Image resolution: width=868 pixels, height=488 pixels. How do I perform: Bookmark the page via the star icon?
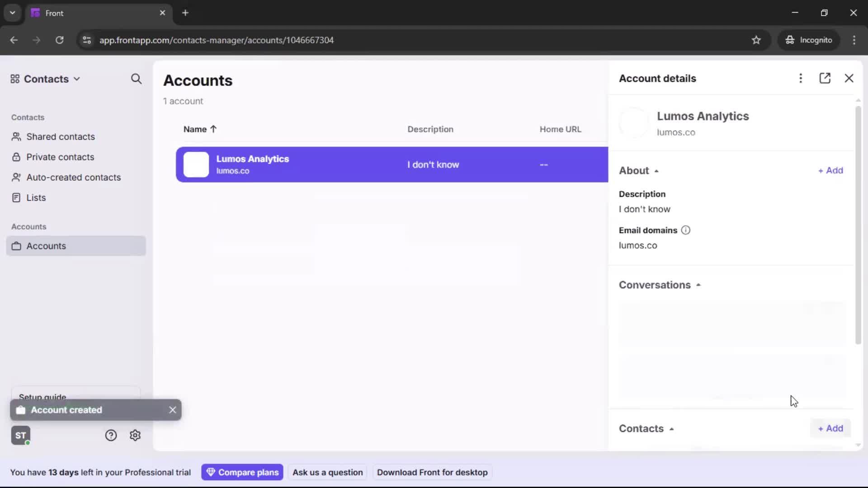point(757,40)
